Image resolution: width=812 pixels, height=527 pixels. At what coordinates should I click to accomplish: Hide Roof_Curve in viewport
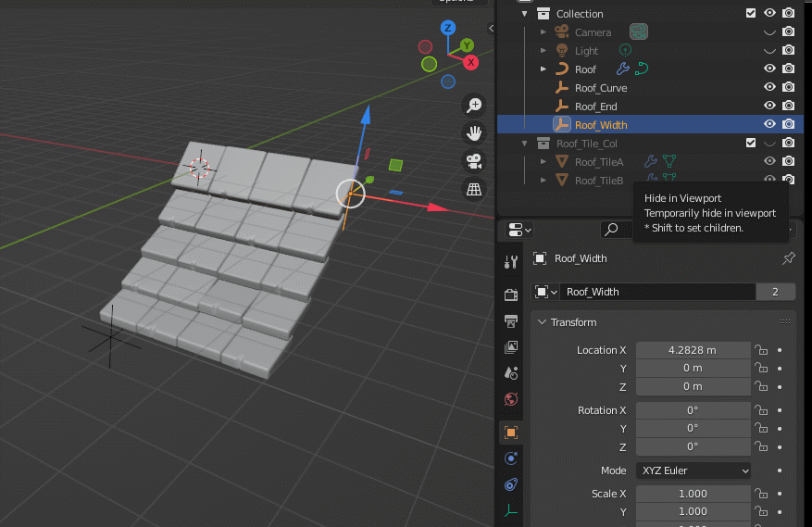pos(770,87)
